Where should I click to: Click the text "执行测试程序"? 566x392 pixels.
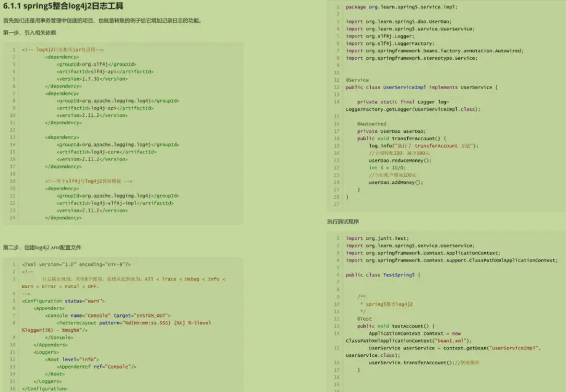[343, 222]
